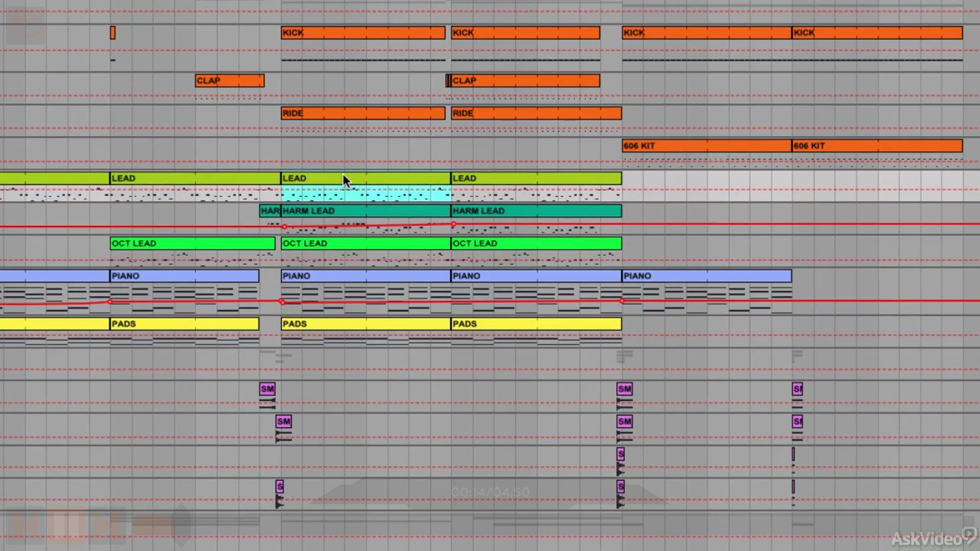Click the leftmost breakpoint on the PIANO automation line
Screen dimensions: 980x551
(110, 302)
